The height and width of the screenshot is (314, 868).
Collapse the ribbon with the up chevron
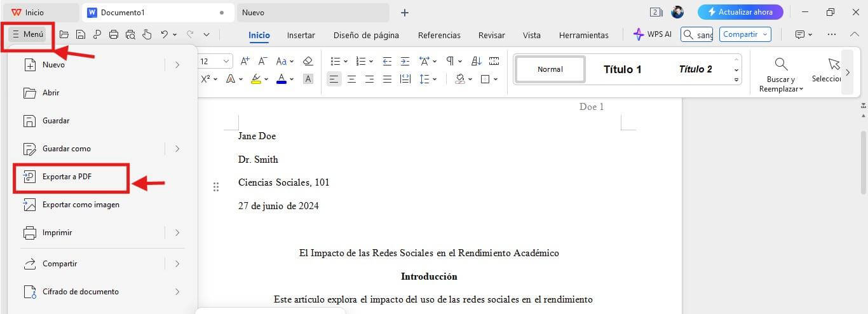[x=853, y=34]
